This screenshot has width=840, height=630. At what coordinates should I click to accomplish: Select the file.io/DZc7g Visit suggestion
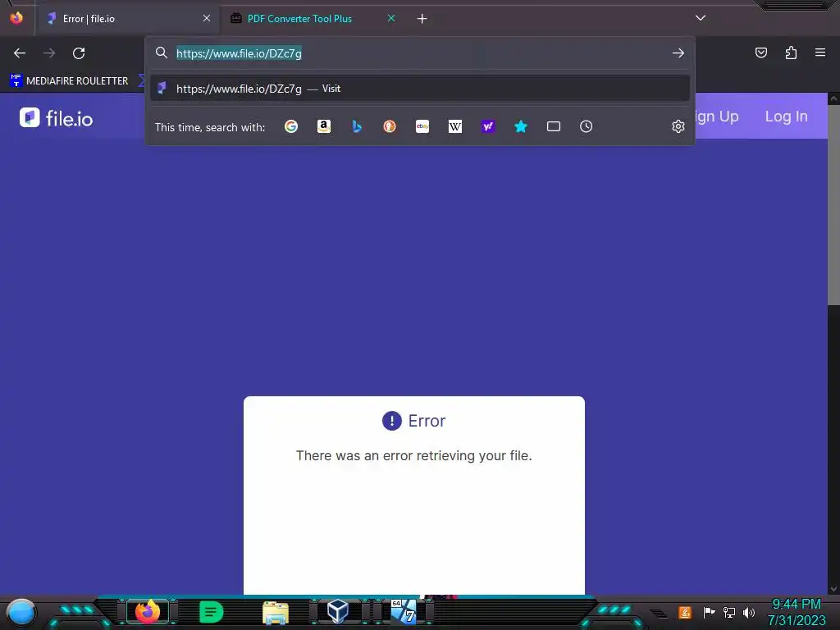420,89
